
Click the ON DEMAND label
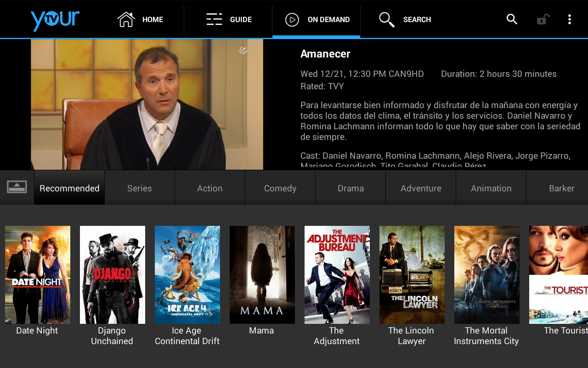point(329,20)
